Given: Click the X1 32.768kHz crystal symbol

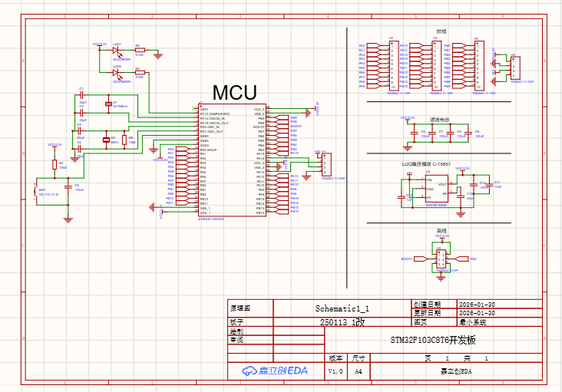Looking at the screenshot, I should [x=107, y=102].
